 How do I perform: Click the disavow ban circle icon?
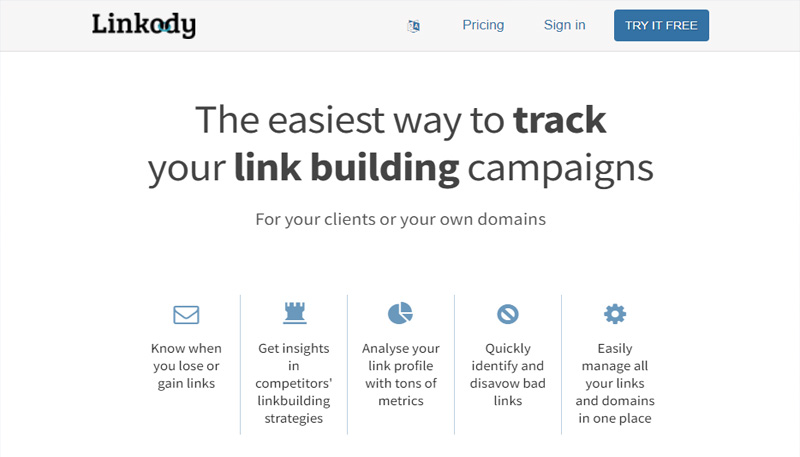click(508, 314)
